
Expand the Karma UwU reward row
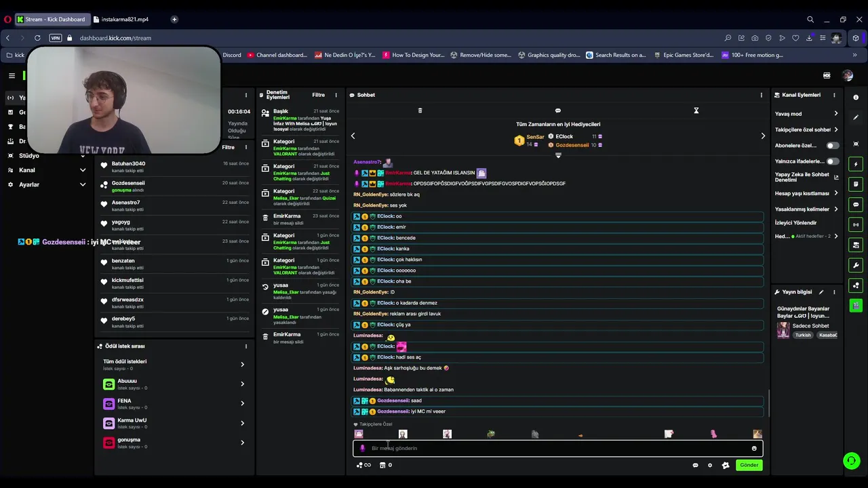point(174,423)
